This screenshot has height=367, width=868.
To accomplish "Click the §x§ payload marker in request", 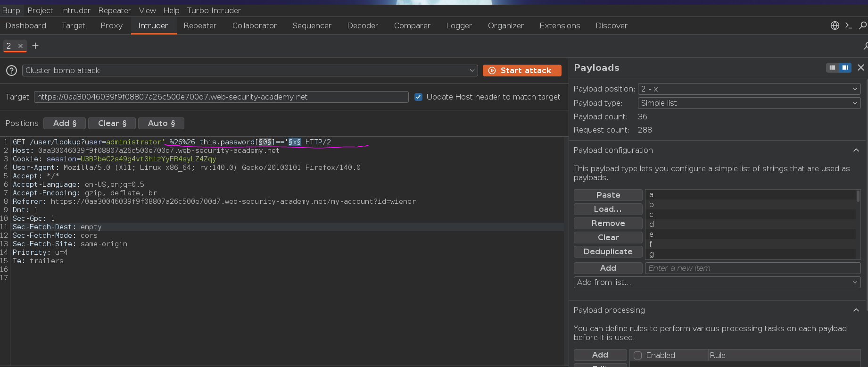I will 295,142.
